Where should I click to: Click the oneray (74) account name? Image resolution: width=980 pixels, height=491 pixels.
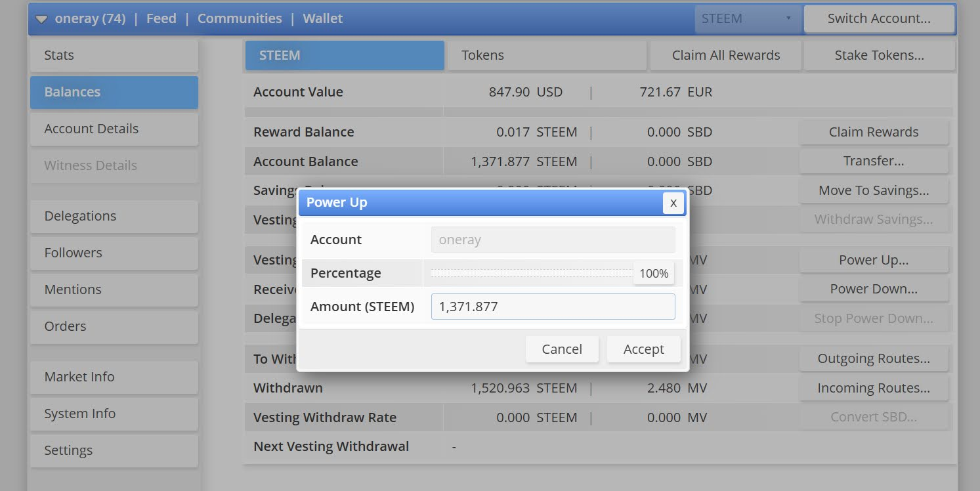click(x=90, y=18)
